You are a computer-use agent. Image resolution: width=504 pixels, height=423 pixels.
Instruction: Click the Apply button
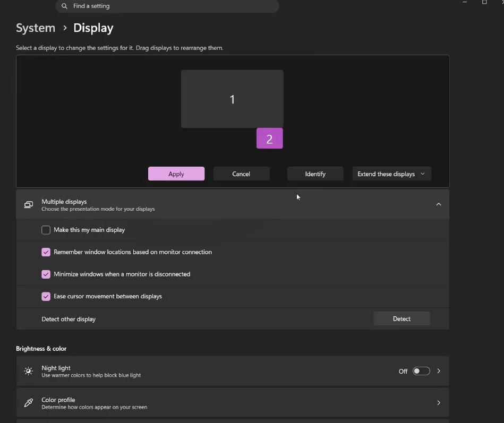pos(176,174)
